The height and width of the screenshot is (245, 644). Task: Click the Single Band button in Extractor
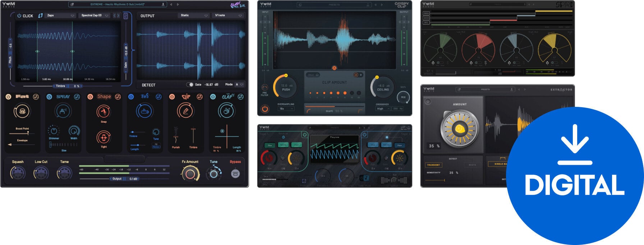[x=497, y=164]
